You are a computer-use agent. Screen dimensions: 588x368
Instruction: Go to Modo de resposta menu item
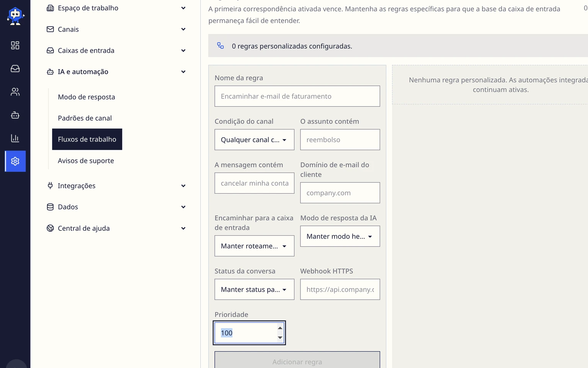(x=87, y=97)
